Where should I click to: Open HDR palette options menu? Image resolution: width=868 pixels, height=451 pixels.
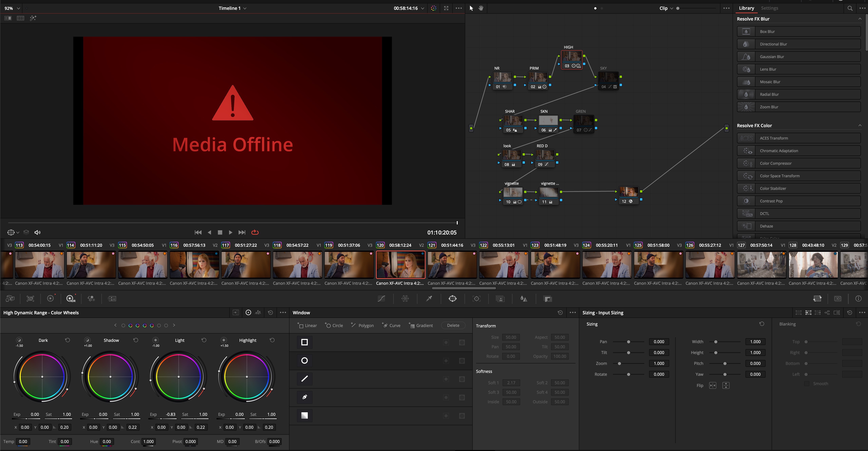(283, 312)
